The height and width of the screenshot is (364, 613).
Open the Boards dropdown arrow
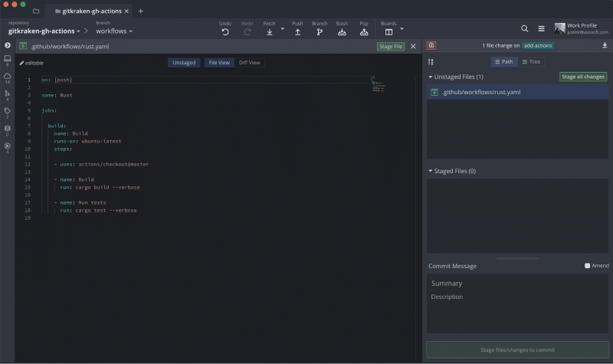coord(402,28)
